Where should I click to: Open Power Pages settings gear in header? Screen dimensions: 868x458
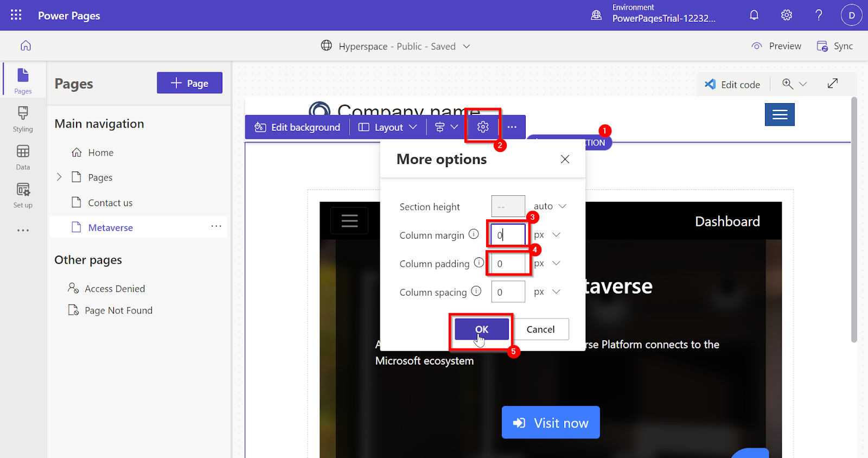[787, 15]
